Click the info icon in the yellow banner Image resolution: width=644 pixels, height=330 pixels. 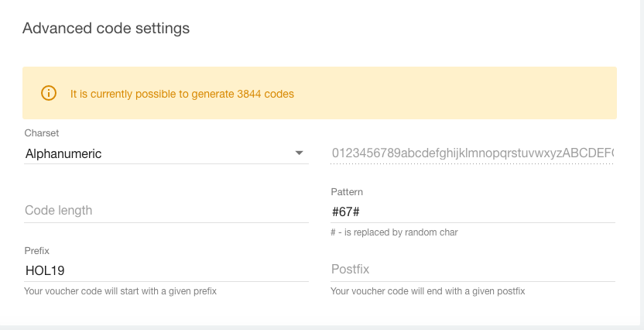click(x=49, y=93)
